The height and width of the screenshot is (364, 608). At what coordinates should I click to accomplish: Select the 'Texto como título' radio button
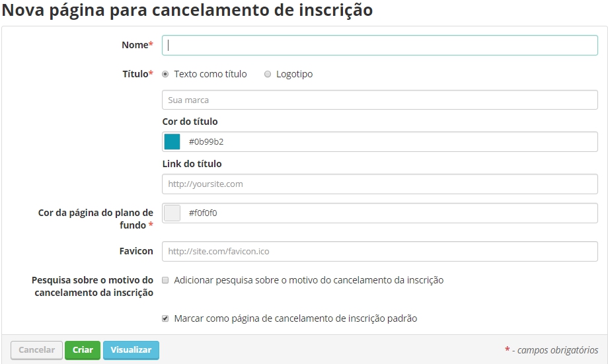[165, 74]
